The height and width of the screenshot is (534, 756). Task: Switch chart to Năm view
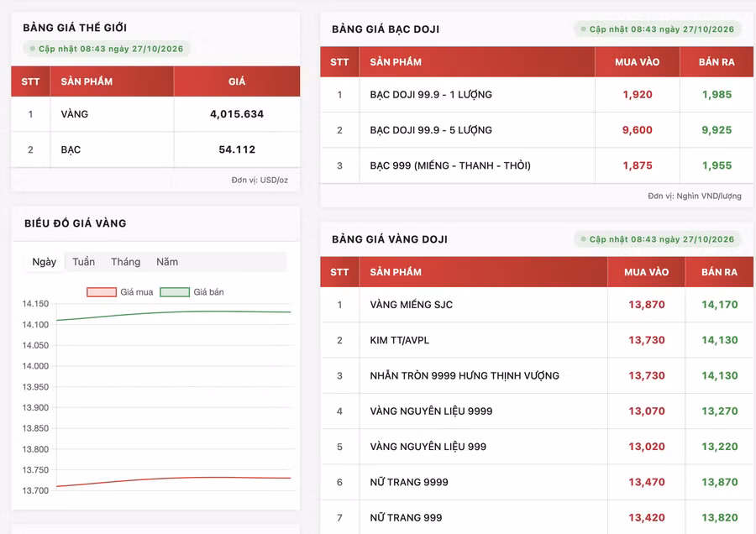point(167,262)
